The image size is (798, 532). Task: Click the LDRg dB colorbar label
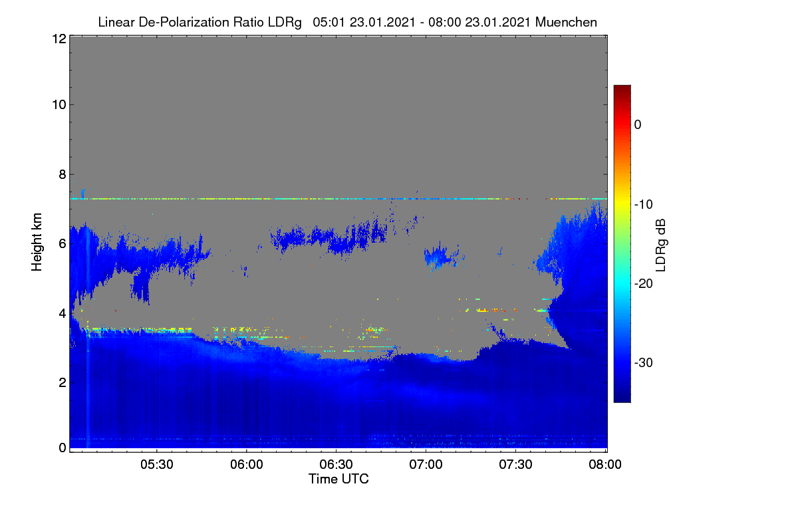pyautogui.click(x=661, y=244)
